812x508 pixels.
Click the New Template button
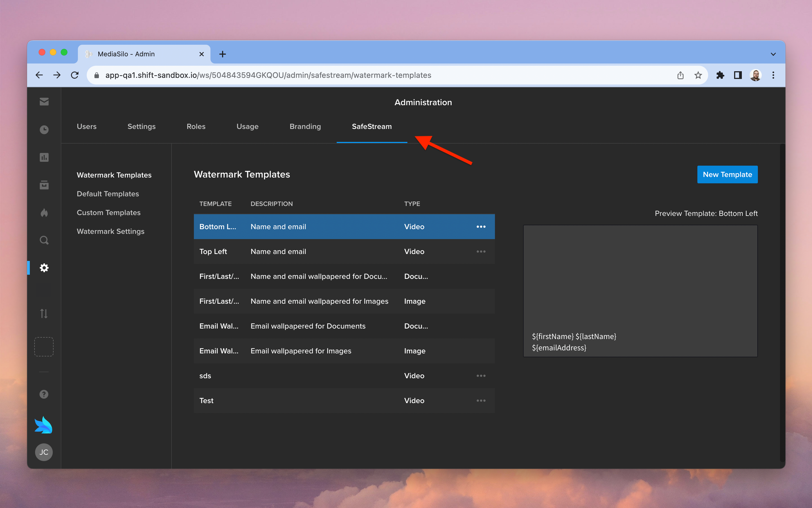727,175
